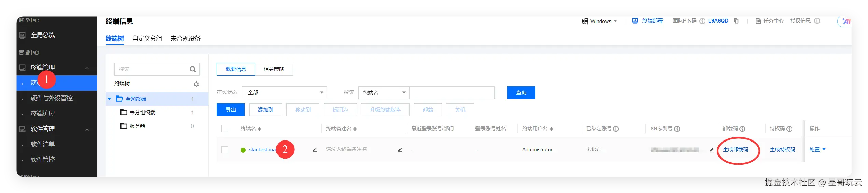The image size is (868, 193).
Task: Select 全网终端 folder in tree
Action: click(136, 99)
